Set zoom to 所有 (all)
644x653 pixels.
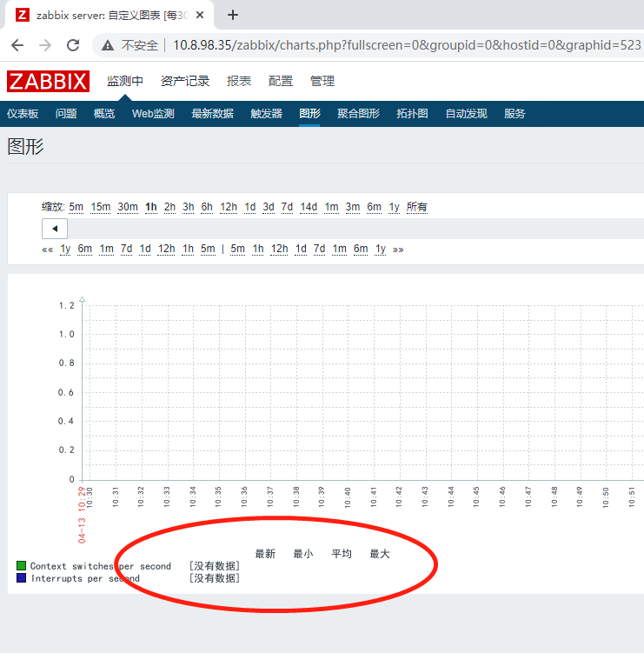(416, 207)
